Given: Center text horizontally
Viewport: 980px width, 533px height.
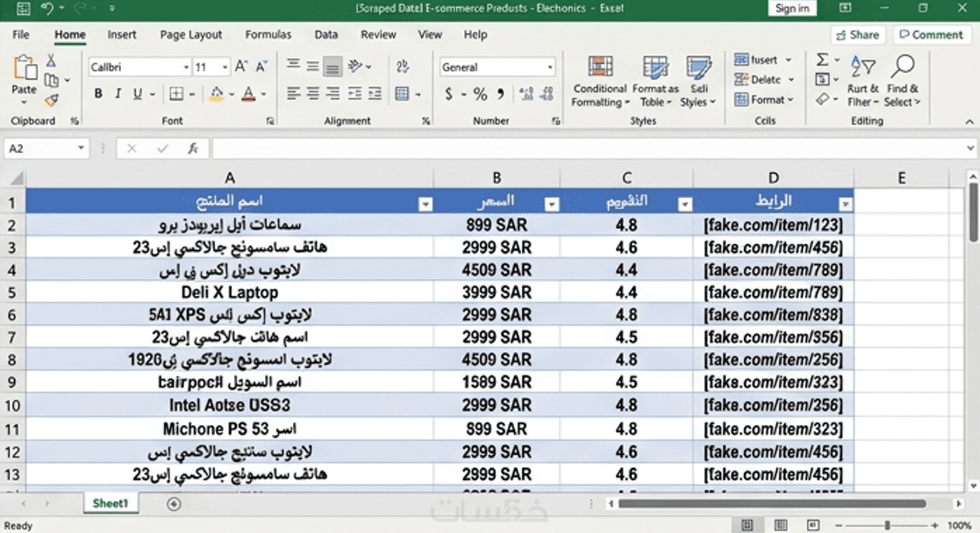Looking at the screenshot, I should click(x=312, y=94).
